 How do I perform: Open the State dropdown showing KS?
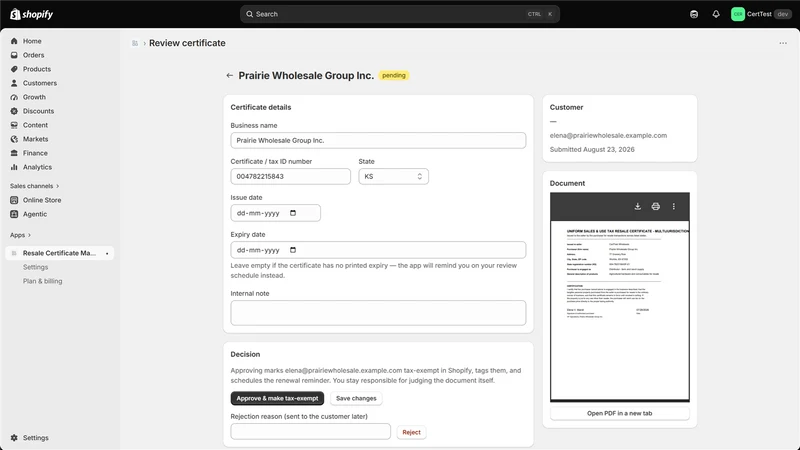(393, 177)
